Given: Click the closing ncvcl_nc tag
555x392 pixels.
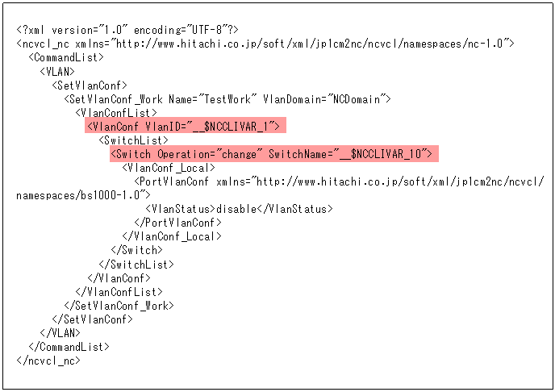Looking at the screenshot, I should coord(48,361).
